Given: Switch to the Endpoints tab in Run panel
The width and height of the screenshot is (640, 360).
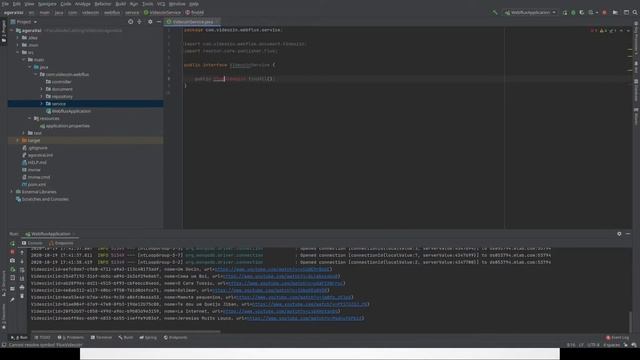Looking at the screenshot, I should [61, 243].
